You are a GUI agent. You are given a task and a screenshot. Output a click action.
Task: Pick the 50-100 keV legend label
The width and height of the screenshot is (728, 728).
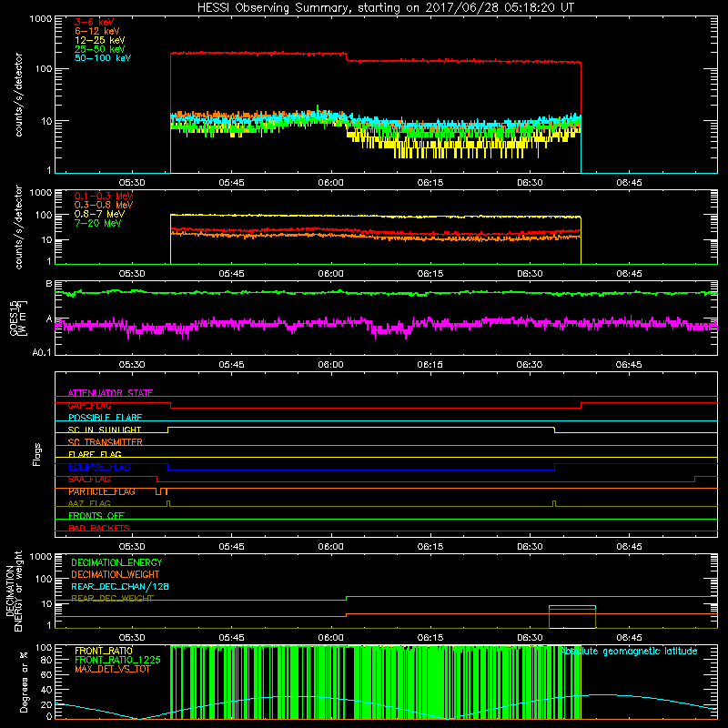point(103,58)
